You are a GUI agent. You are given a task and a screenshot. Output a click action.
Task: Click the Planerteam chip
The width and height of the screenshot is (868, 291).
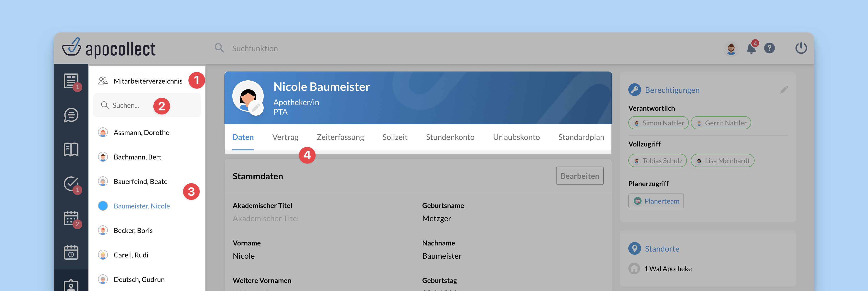click(656, 201)
